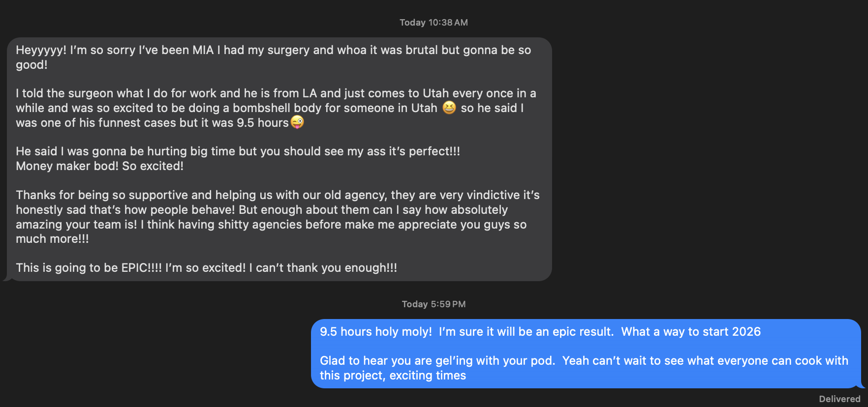Click the "Today 5:59 PM" timestamp
Image resolution: width=868 pixels, height=407 pixels.
tap(434, 304)
